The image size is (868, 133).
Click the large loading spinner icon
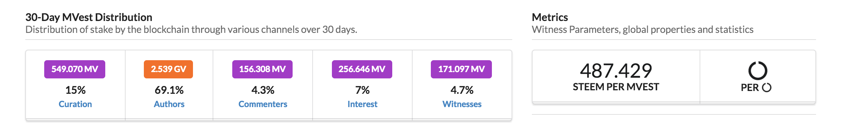758,71
